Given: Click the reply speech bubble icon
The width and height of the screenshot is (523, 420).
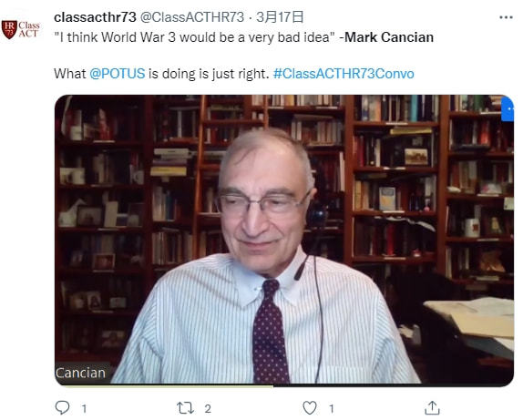Looking at the screenshot, I should 62,407.
